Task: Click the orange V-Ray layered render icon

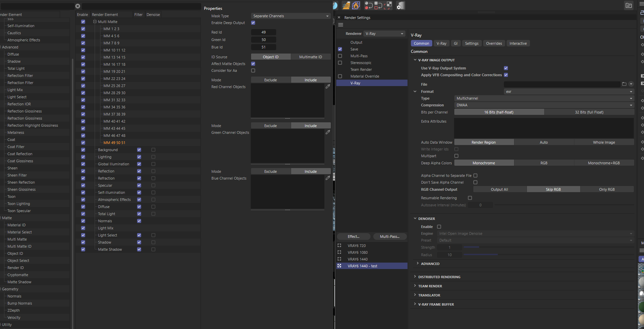Action: point(346,5)
